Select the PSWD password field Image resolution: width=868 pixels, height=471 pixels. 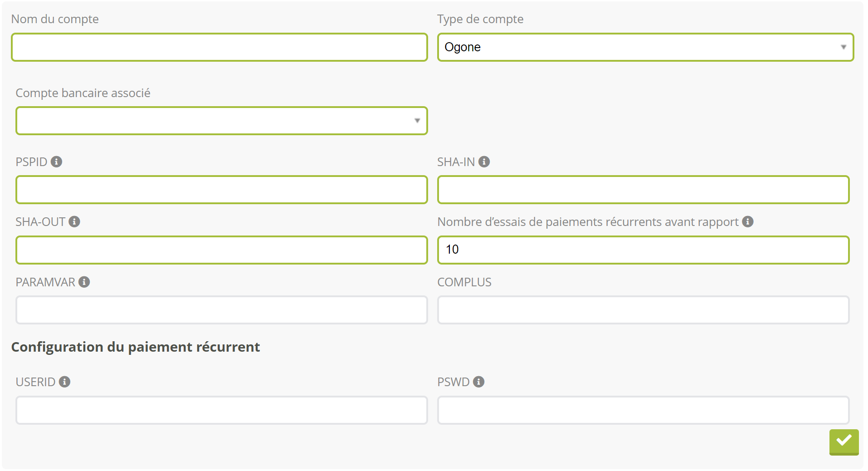(643, 410)
